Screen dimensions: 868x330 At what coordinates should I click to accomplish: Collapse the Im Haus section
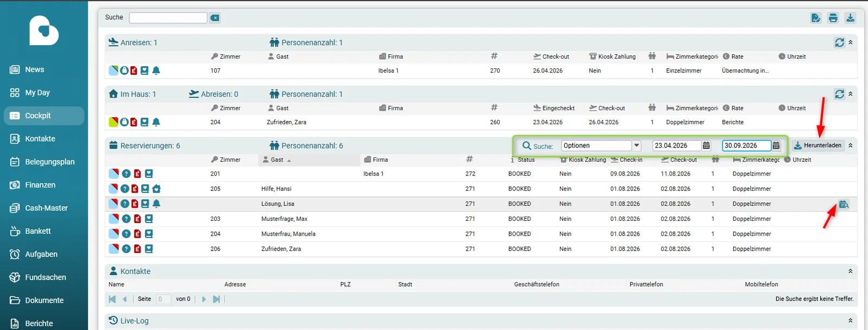pyautogui.click(x=851, y=94)
